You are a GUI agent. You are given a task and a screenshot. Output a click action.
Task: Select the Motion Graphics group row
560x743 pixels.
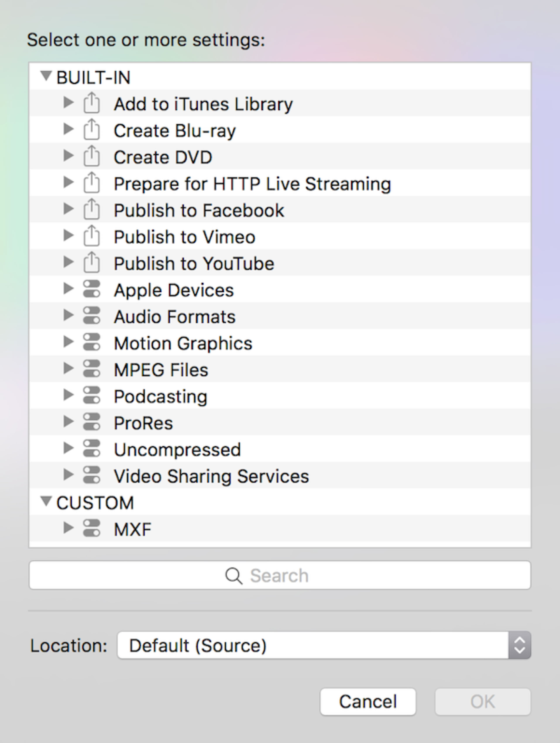183,343
